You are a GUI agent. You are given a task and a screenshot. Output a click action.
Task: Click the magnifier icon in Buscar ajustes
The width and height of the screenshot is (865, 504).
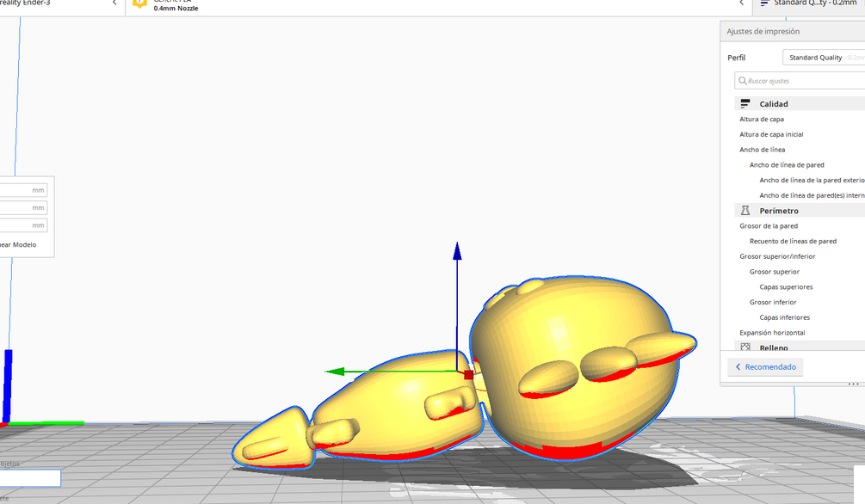(x=743, y=81)
